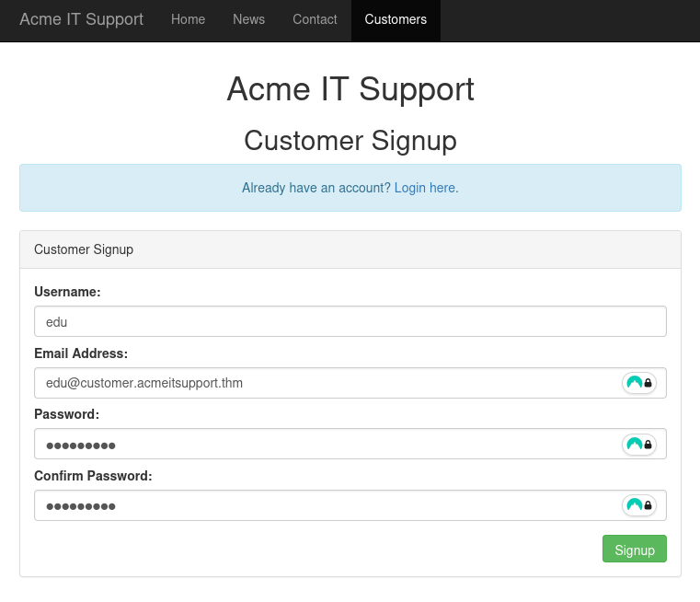
Task: Click the password manager icon in Email Address field
Action: point(639,383)
